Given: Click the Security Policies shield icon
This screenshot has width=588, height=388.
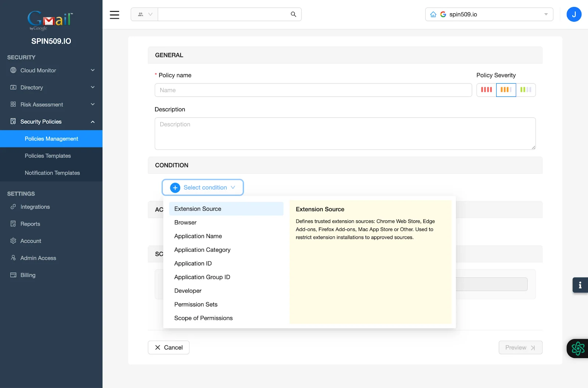Looking at the screenshot, I should tap(13, 122).
